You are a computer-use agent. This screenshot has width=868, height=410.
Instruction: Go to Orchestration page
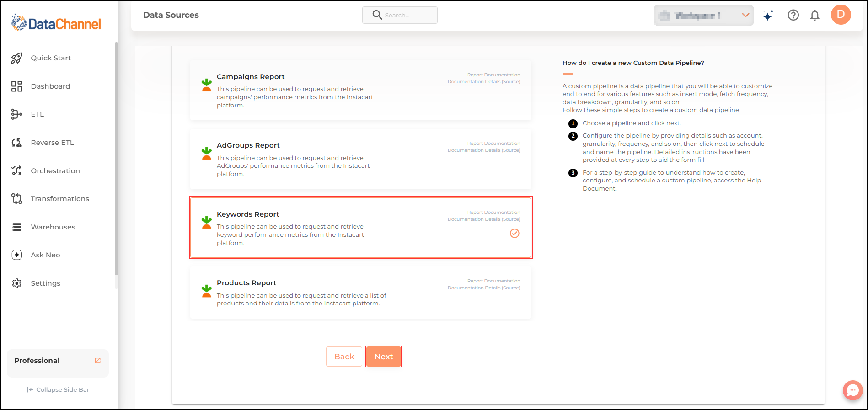55,171
